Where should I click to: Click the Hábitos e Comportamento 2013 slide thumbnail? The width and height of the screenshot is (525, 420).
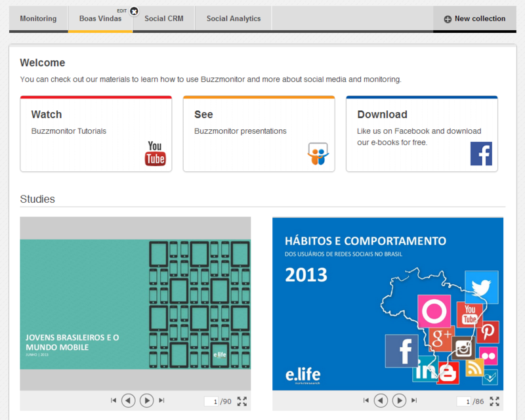pyautogui.click(x=388, y=304)
